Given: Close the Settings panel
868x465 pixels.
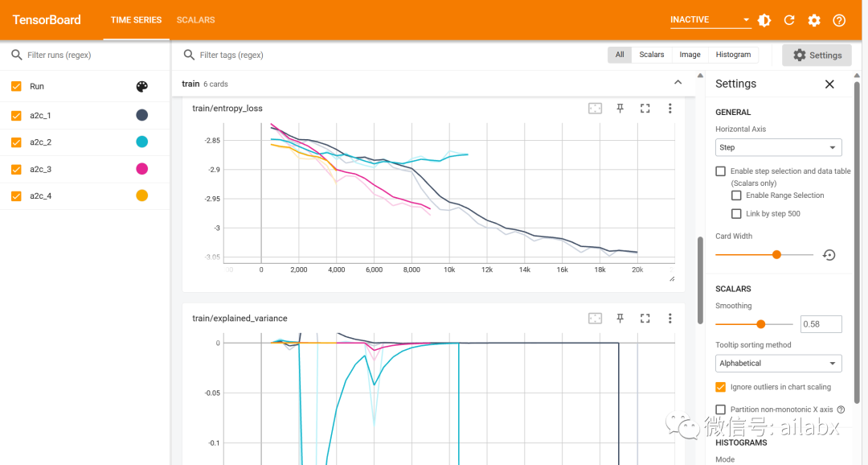Looking at the screenshot, I should click(x=829, y=84).
